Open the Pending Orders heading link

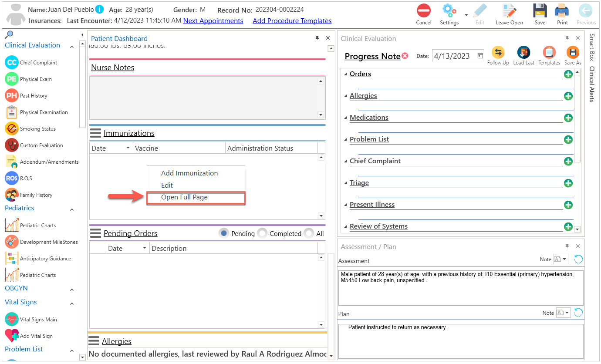coord(130,233)
